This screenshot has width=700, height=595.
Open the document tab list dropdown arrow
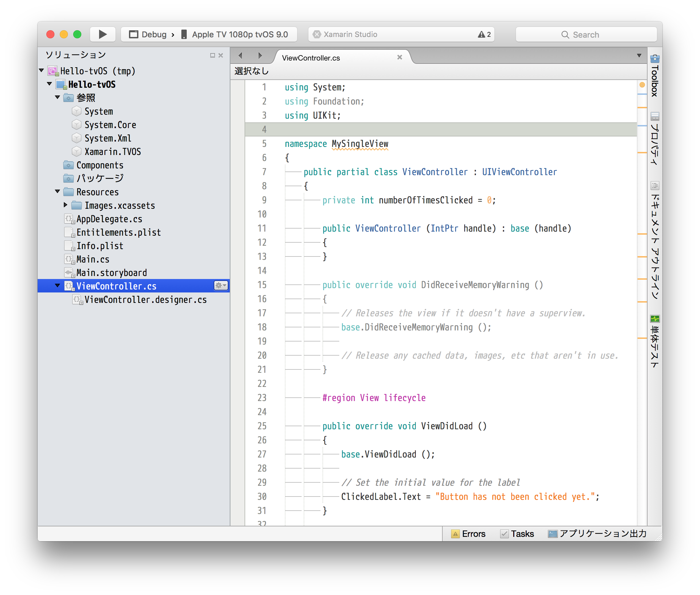[639, 56]
